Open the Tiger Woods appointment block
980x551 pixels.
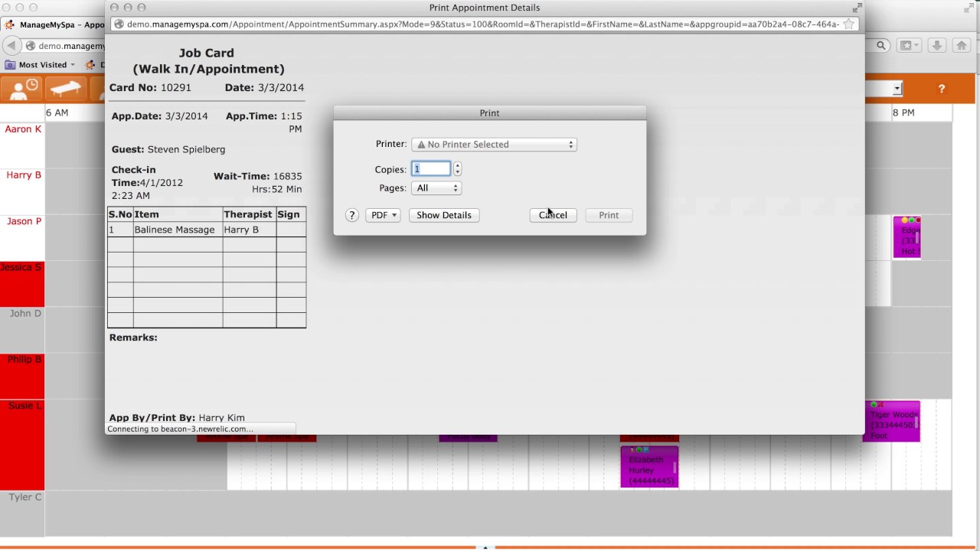[892, 422]
